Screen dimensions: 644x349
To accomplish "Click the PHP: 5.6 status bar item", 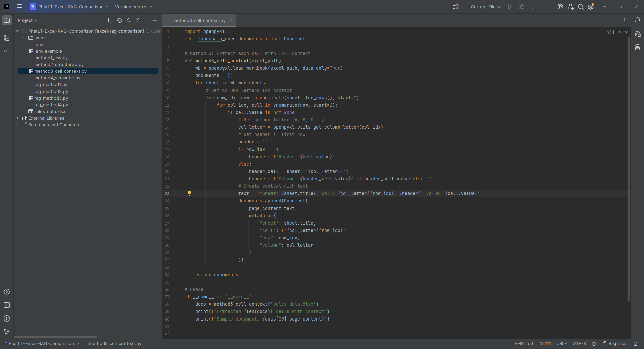I will 524,343.
